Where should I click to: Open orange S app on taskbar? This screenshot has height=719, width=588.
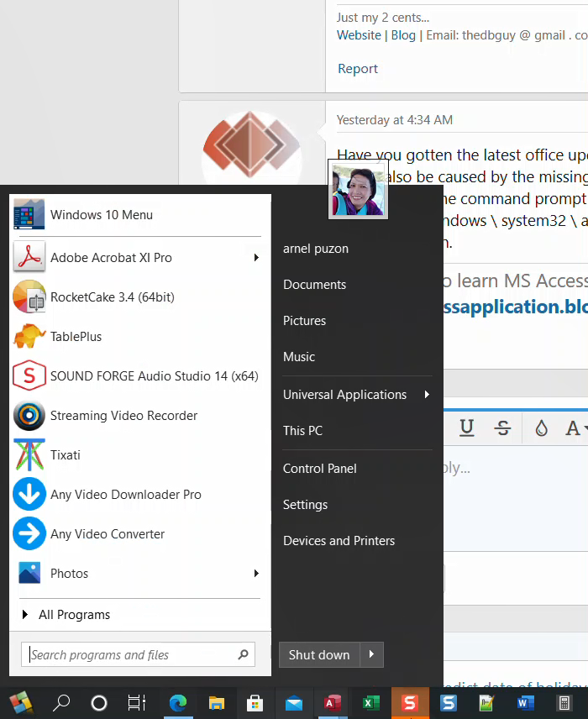(x=410, y=702)
